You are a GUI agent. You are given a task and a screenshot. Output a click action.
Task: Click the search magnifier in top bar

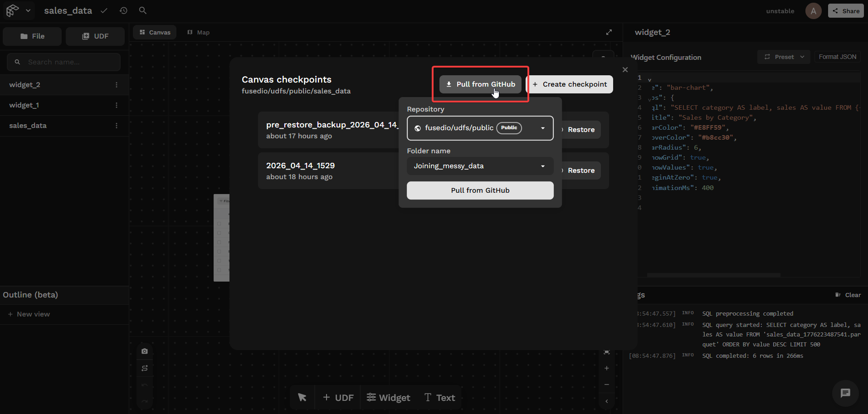[142, 10]
